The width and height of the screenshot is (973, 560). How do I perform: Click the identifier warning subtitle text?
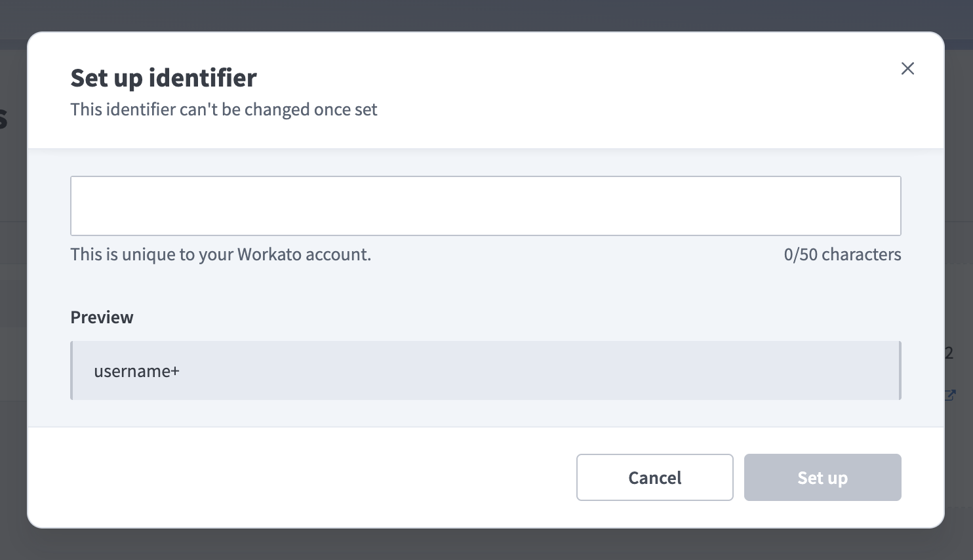(224, 109)
